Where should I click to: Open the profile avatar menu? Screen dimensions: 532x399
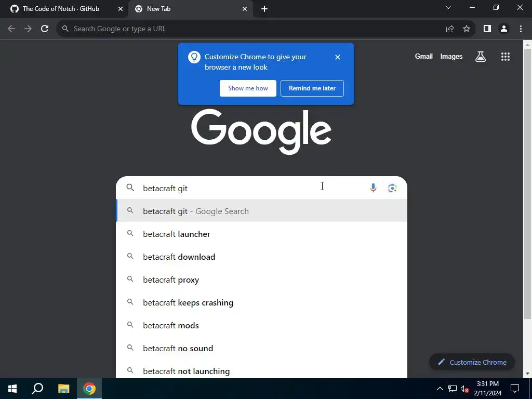(x=504, y=29)
